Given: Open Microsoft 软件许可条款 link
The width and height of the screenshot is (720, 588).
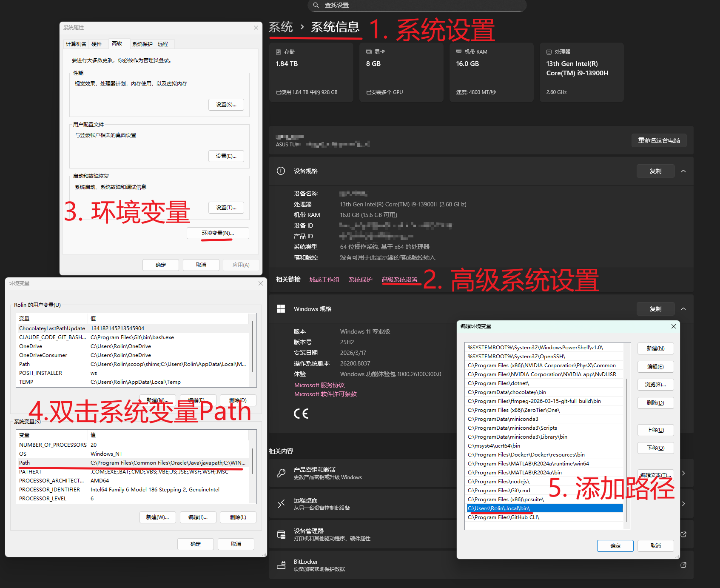Looking at the screenshot, I should click(x=325, y=394).
